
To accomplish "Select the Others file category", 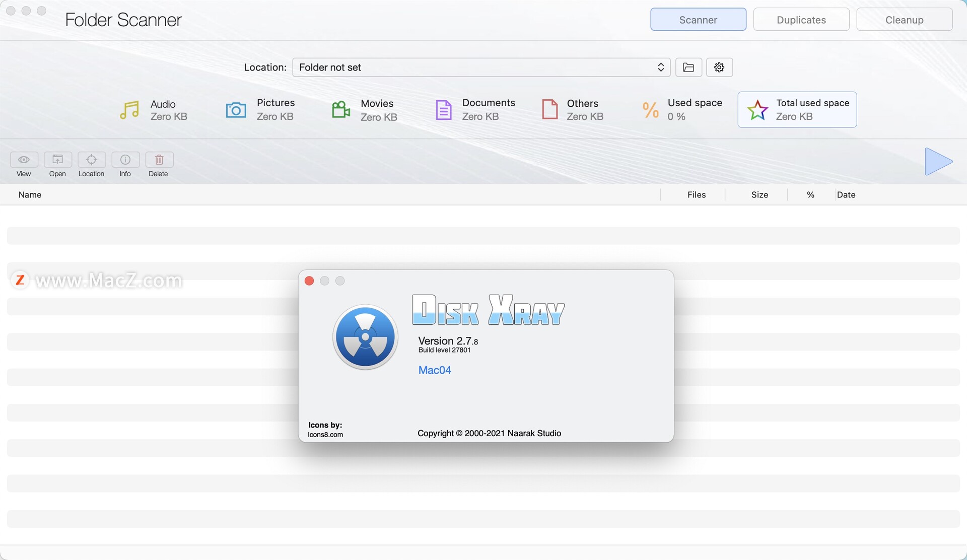I will pyautogui.click(x=549, y=109).
